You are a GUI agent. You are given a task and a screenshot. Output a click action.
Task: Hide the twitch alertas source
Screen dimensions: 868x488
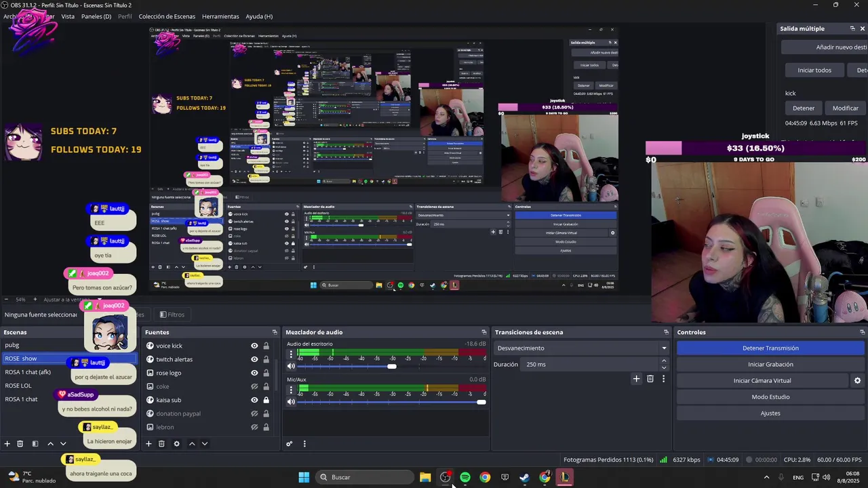pos(254,359)
